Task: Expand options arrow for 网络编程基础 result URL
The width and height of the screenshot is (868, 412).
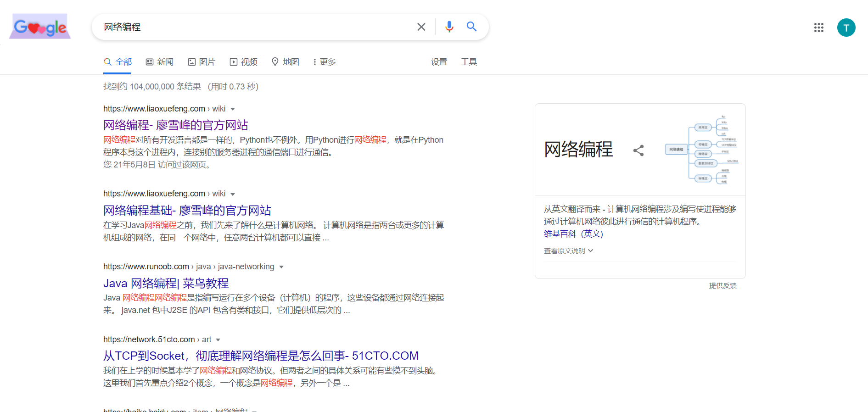Action: (x=233, y=195)
